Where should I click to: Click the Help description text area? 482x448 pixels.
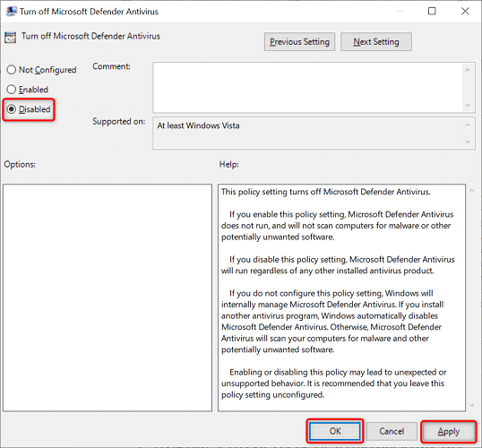341,297
